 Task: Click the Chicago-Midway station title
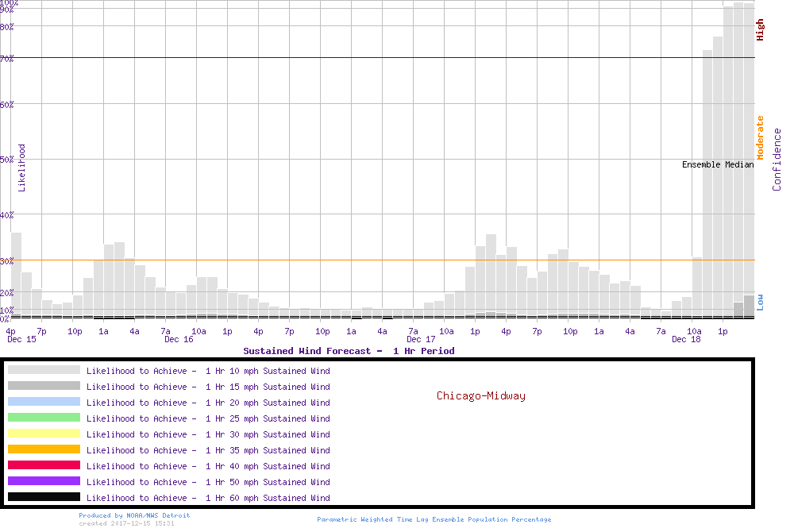pos(480,395)
